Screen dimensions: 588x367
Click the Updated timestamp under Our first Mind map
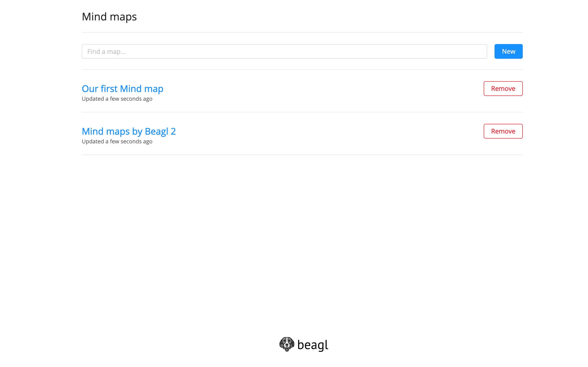pyautogui.click(x=117, y=99)
